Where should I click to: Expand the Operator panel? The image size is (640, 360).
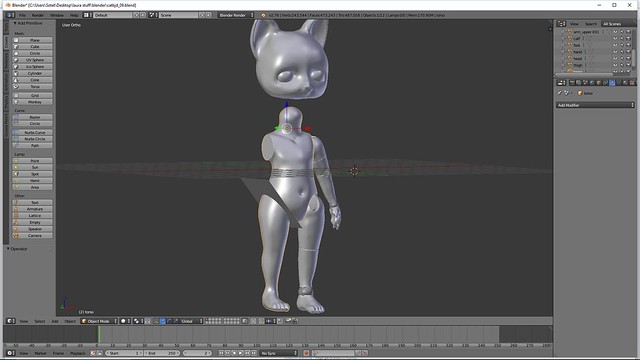pos(17,249)
